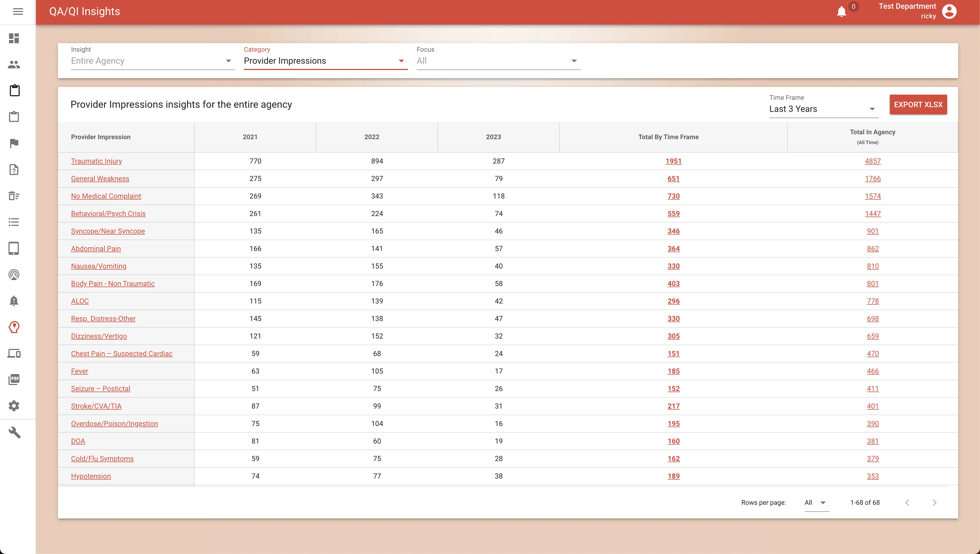980x554 pixels.
Task: Open the General Weakness link
Action: 100,179
